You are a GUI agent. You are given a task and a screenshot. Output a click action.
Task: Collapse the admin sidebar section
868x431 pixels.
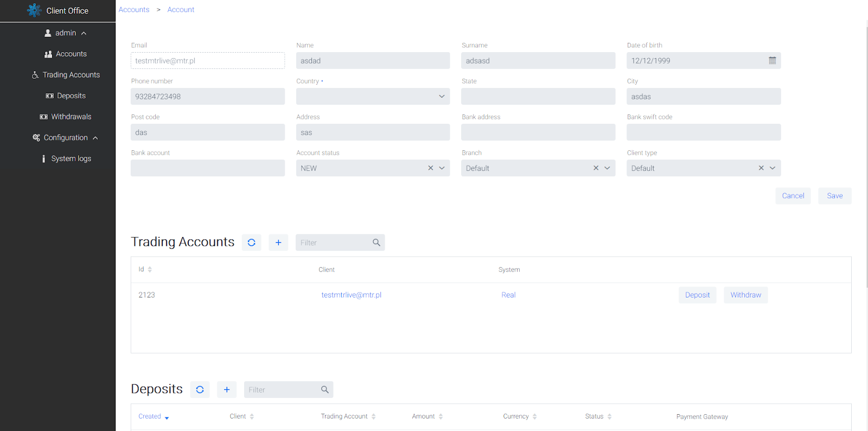click(x=84, y=33)
